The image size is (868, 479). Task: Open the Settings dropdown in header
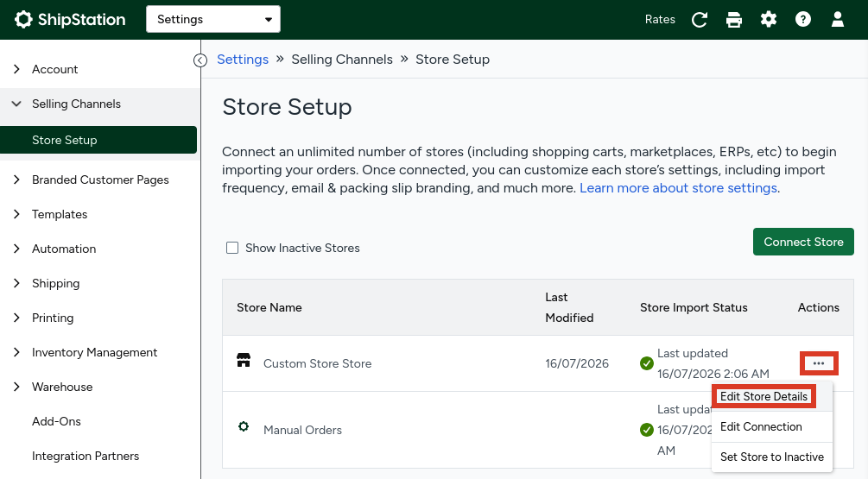coord(213,19)
